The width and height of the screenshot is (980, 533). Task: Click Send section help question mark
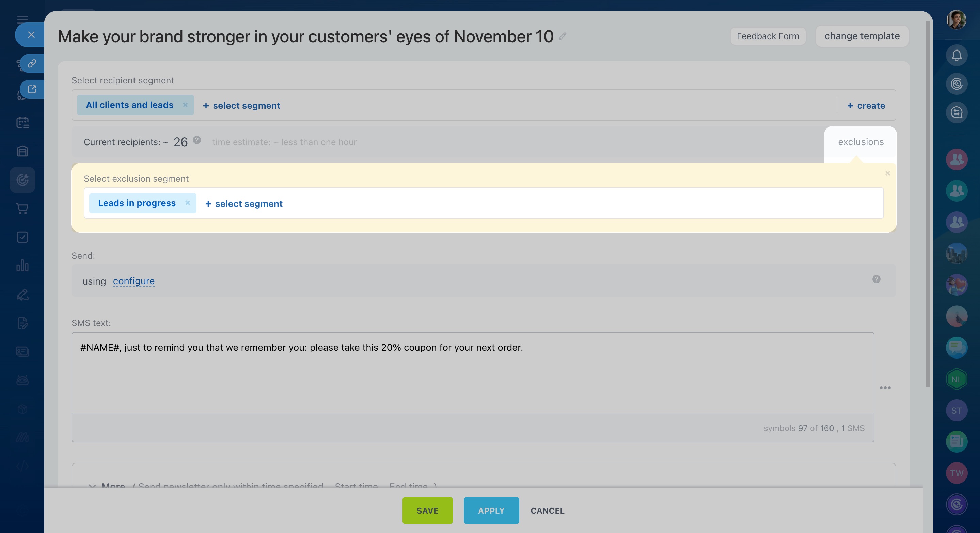pyautogui.click(x=876, y=279)
